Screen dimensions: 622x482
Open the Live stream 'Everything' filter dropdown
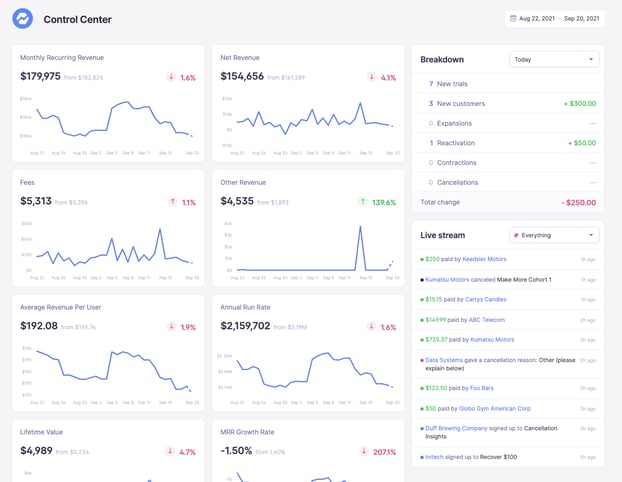[554, 235]
